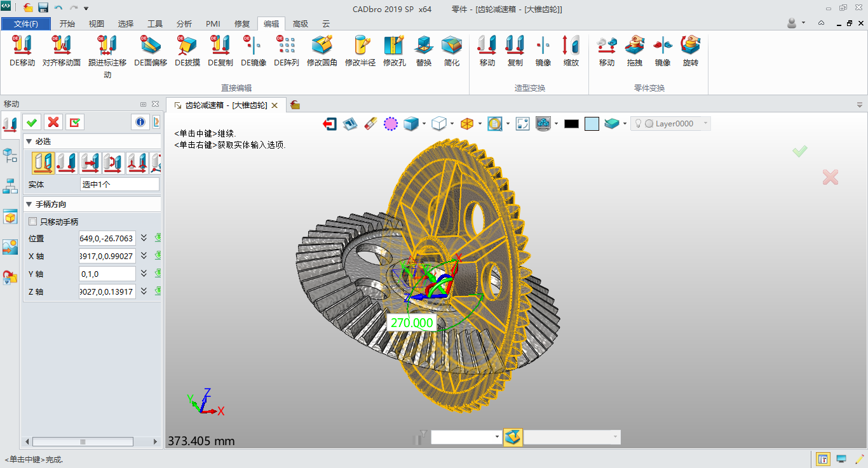
Task: Click the 拖拽 tool icon
Action: (x=634, y=51)
